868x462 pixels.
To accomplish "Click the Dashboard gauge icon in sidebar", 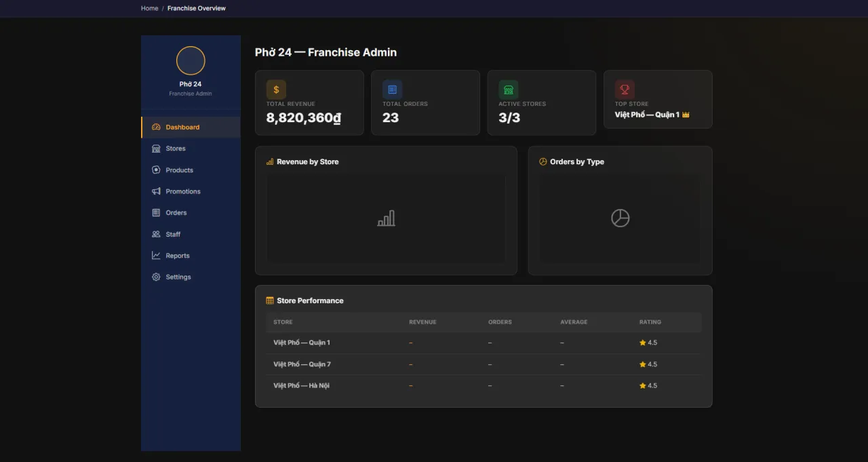I will click(x=156, y=127).
